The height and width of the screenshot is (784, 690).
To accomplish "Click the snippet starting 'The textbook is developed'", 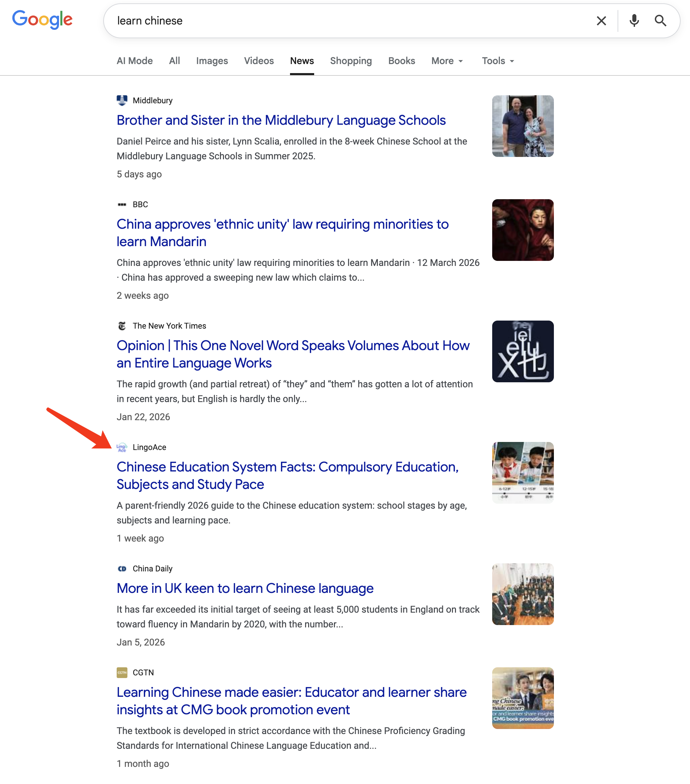I will [291, 738].
